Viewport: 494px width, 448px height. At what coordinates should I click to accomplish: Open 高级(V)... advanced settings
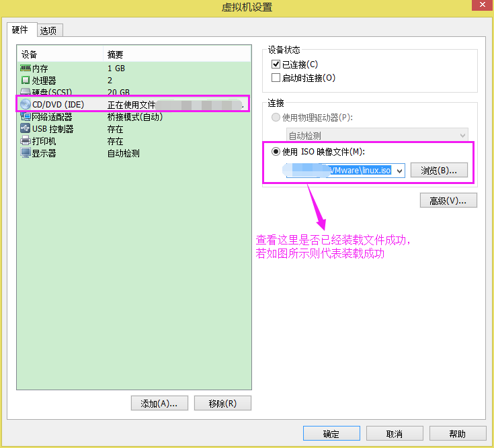(x=448, y=200)
